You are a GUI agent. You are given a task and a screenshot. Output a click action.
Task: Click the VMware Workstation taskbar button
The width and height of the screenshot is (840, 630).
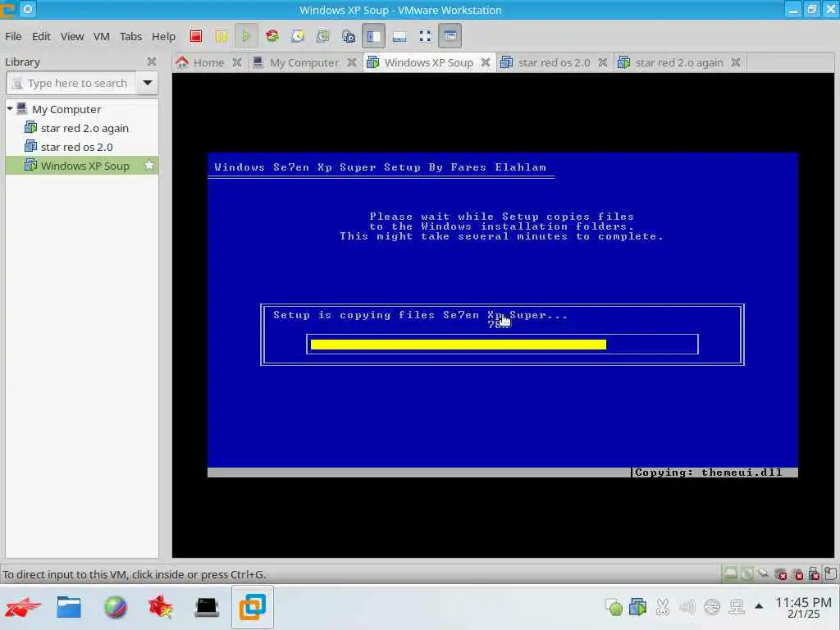coord(253,607)
